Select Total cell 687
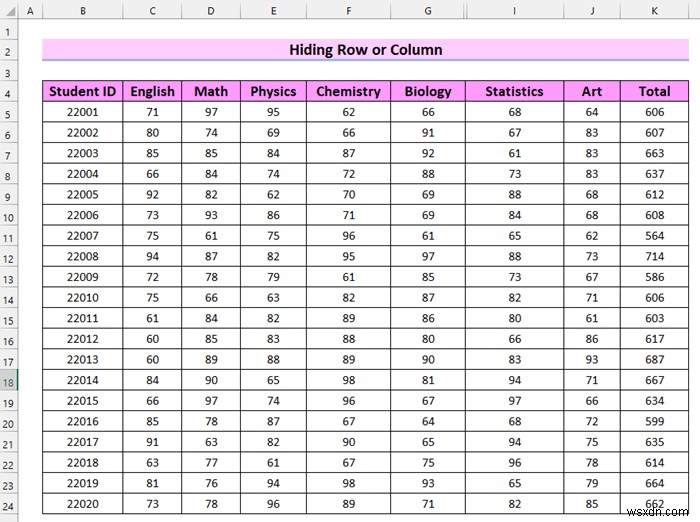Image resolution: width=700 pixels, height=522 pixels. point(654,359)
